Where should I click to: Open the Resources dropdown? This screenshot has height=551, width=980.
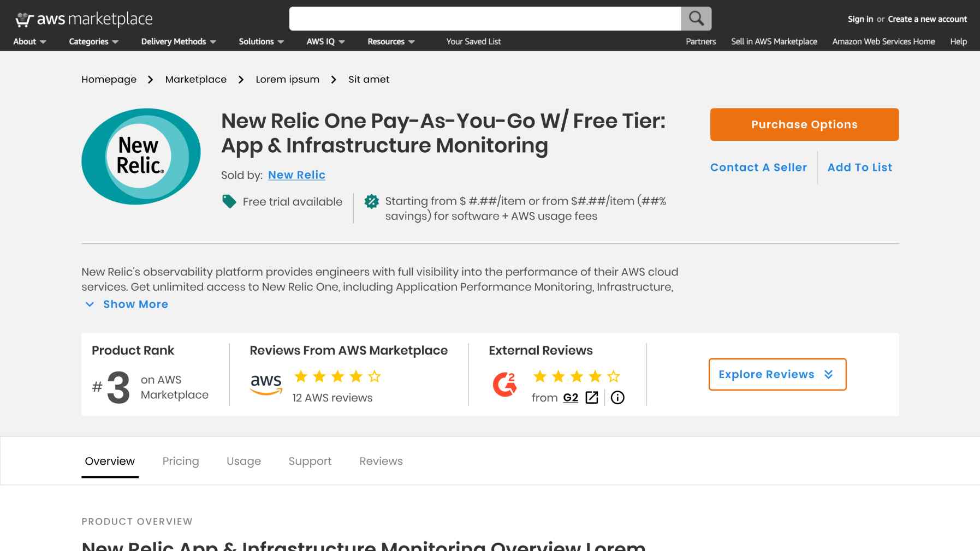click(390, 41)
